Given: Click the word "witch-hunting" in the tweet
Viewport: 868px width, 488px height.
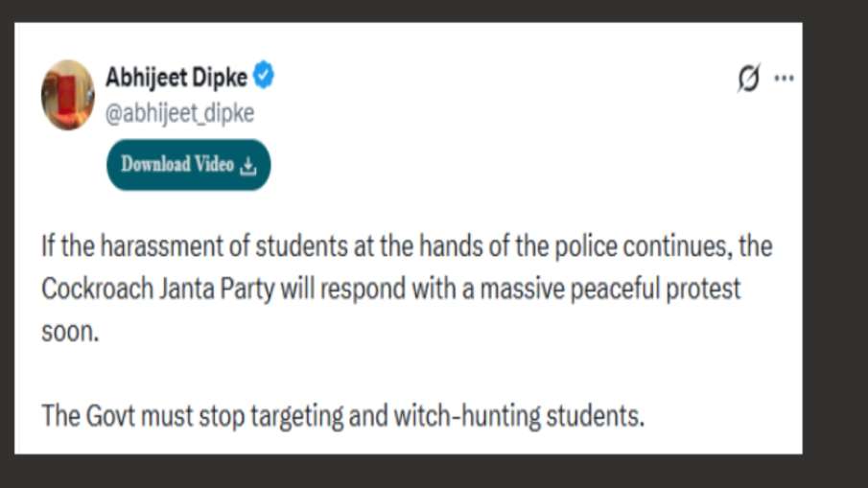Looking at the screenshot, I should click(x=467, y=416).
